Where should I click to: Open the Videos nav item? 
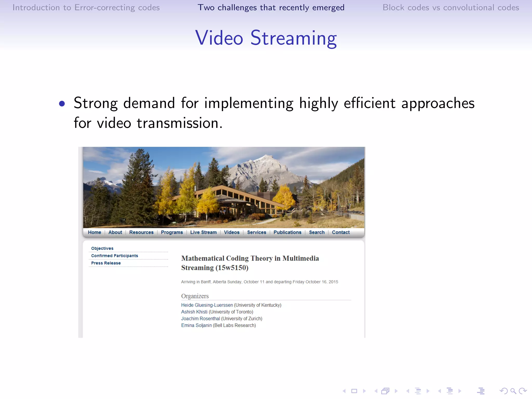(x=232, y=232)
